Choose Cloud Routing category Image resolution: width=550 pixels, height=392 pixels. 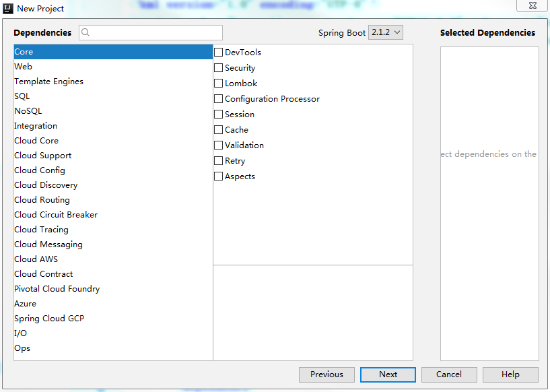[x=113, y=199]
